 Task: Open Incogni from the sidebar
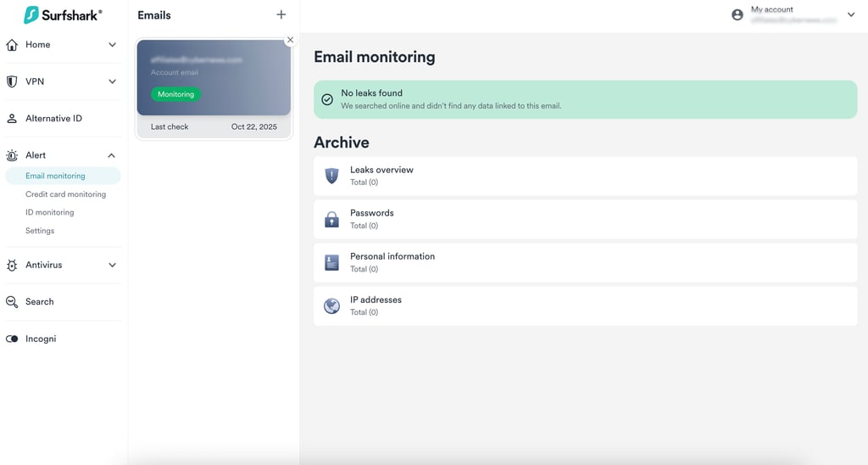[x=41, y=339]
